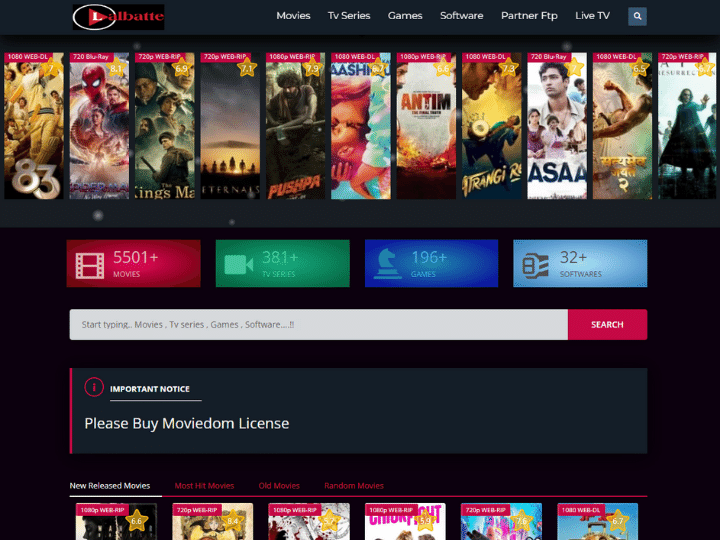
Task: Switch to Most Hit Movies tab
Action: [204, 486]
